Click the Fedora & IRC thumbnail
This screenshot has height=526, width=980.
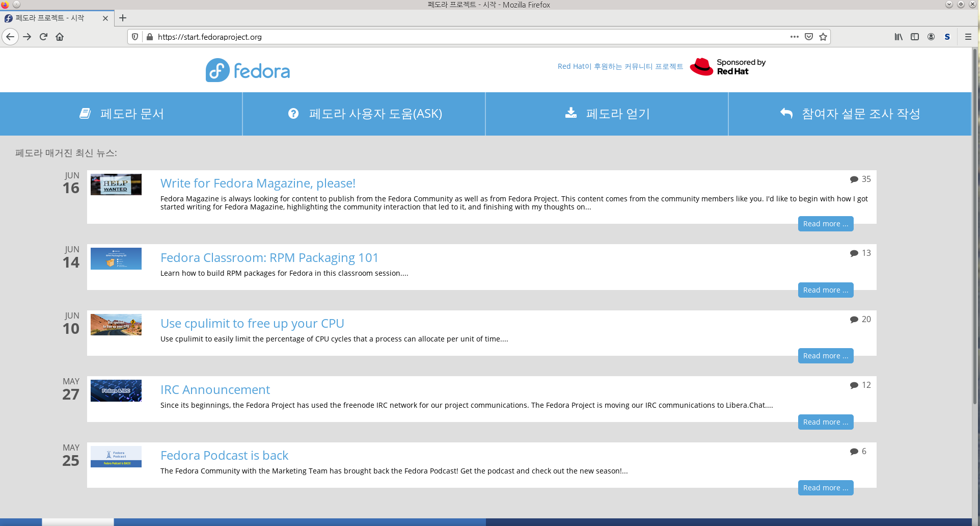(x=116, y=390)
